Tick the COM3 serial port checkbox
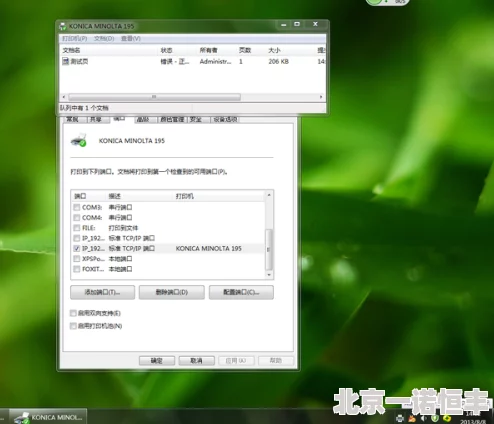Screen dimensions: 494x424 [77, 207]
